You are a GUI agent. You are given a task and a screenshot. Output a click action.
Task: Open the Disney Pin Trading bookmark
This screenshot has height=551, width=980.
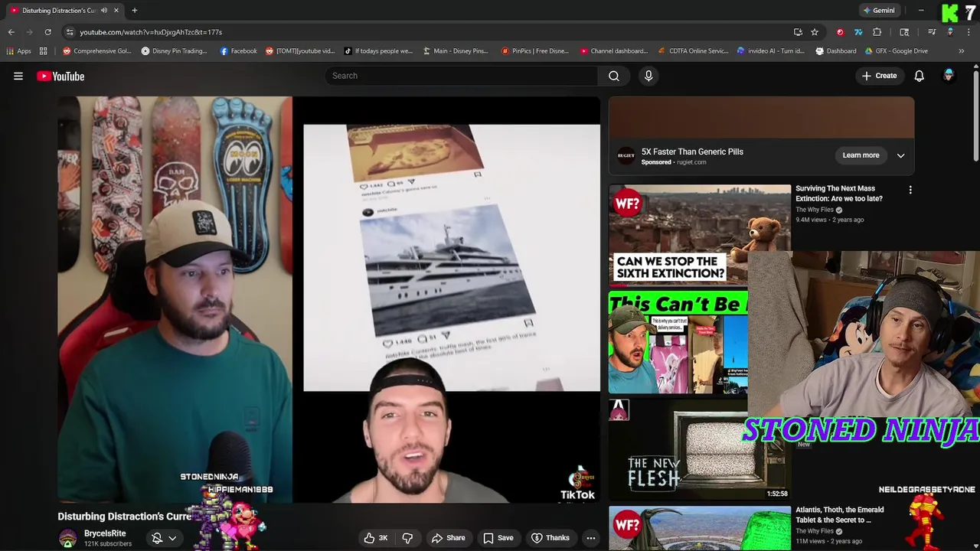(175, 51)
